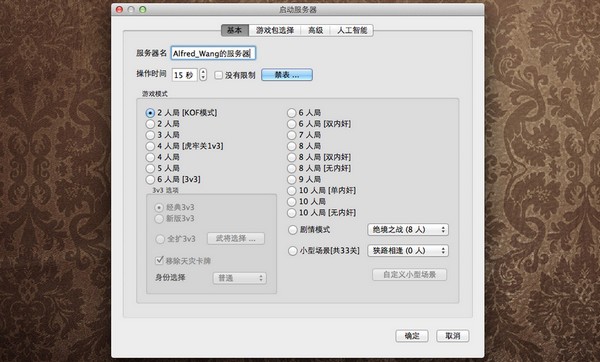Close the 启动服务器 window with the red button
The image size is (600, 362).
pyautogui.click(x=120, y=10)
